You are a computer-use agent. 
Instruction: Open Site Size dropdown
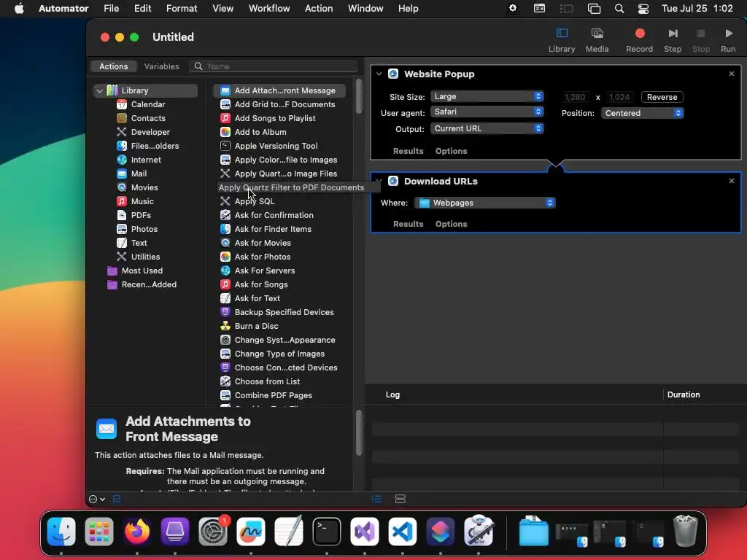click(487, 96)
